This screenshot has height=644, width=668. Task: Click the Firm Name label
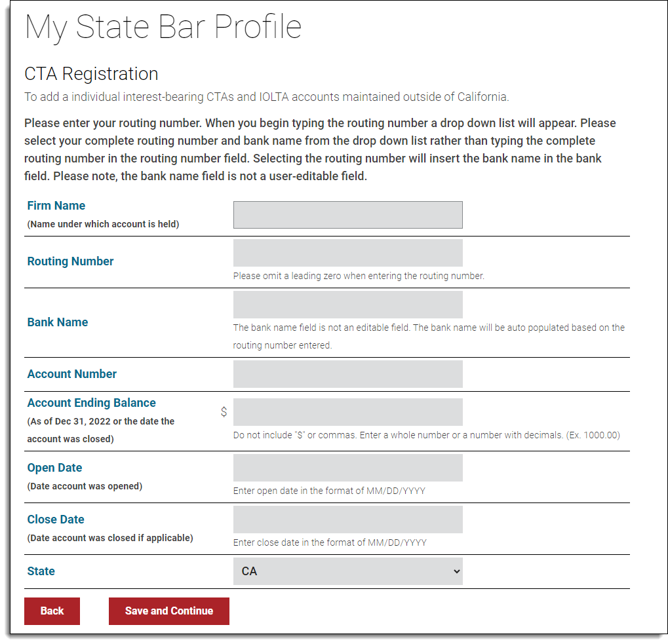[56, 205]
